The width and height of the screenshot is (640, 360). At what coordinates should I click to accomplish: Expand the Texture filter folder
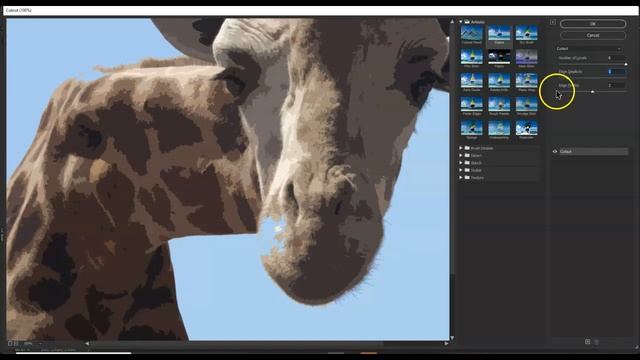point(461,178)
